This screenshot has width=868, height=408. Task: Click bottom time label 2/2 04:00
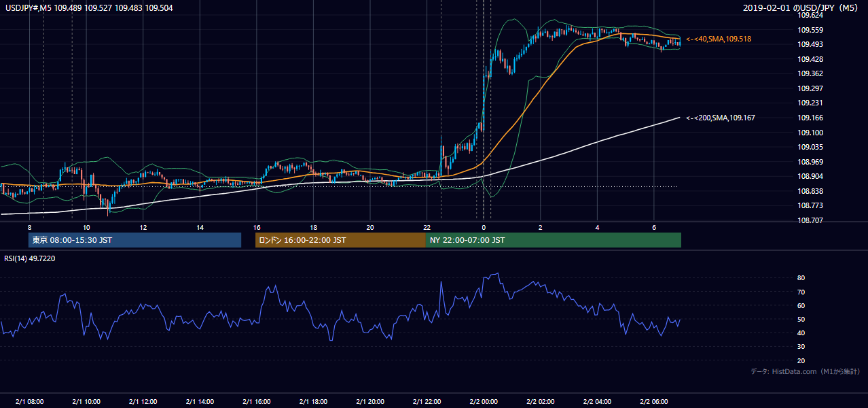click(x=597, y=401)
